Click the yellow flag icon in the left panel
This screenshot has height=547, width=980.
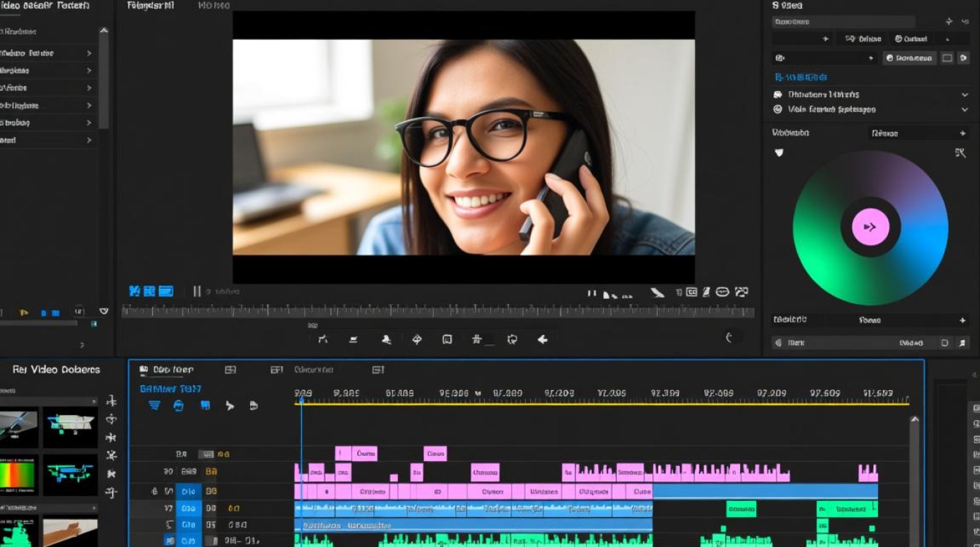23,313
